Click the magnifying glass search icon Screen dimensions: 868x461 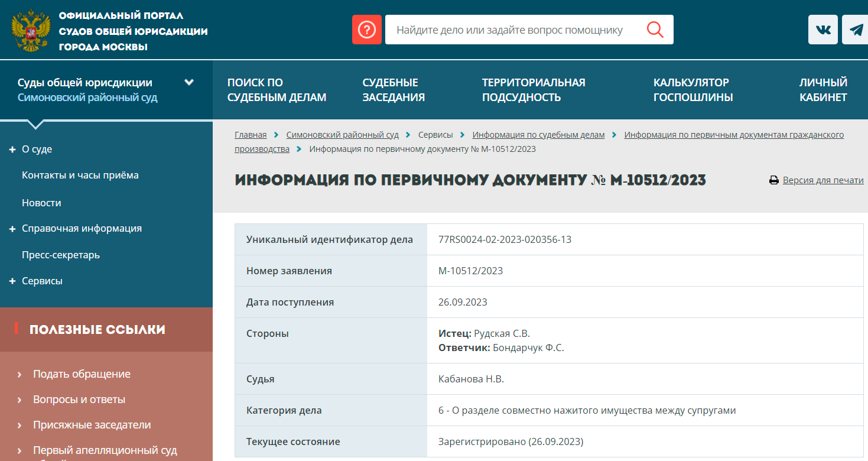(655, 30)
